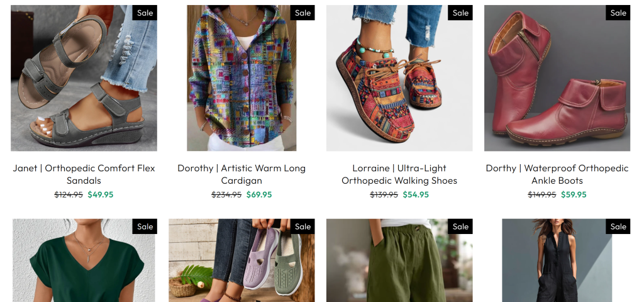Click the Sale badge on ankle boots
Screen dimensions: 644x302
[x=618, y=13]
